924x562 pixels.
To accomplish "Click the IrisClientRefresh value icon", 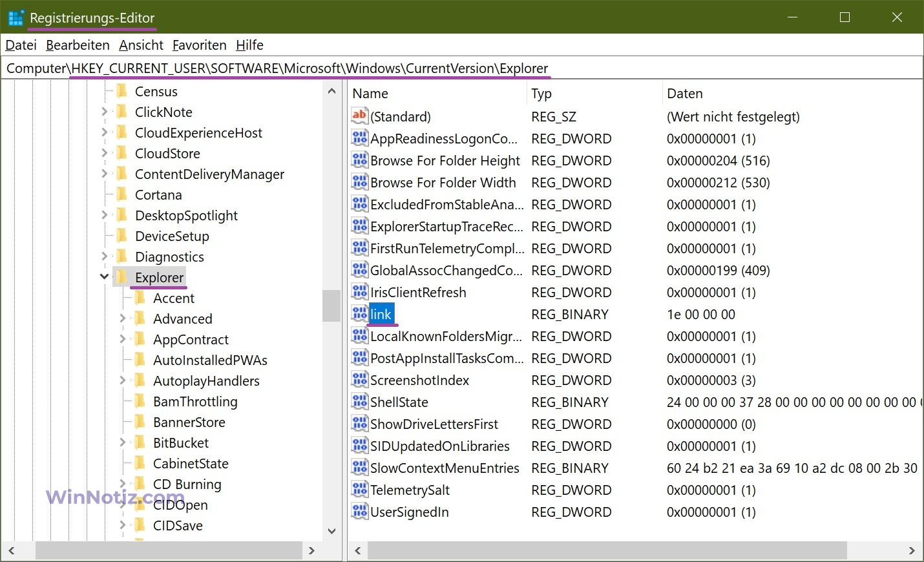I will pyautogui.click(x=359, y=292).
